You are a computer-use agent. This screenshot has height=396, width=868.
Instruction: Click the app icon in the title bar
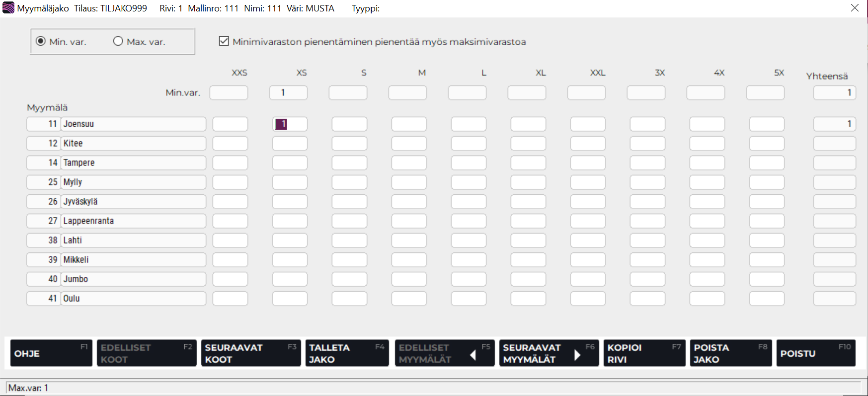(x=8, y=8)
